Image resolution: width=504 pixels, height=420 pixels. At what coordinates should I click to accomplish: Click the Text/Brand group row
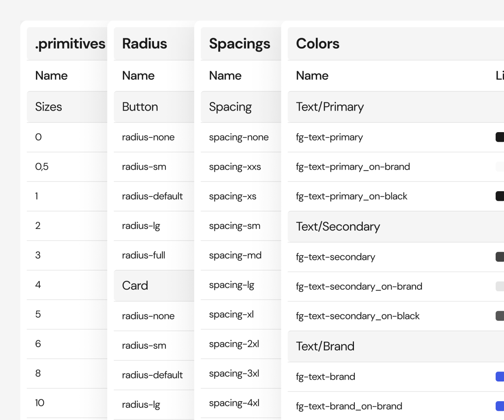(395, 346)
